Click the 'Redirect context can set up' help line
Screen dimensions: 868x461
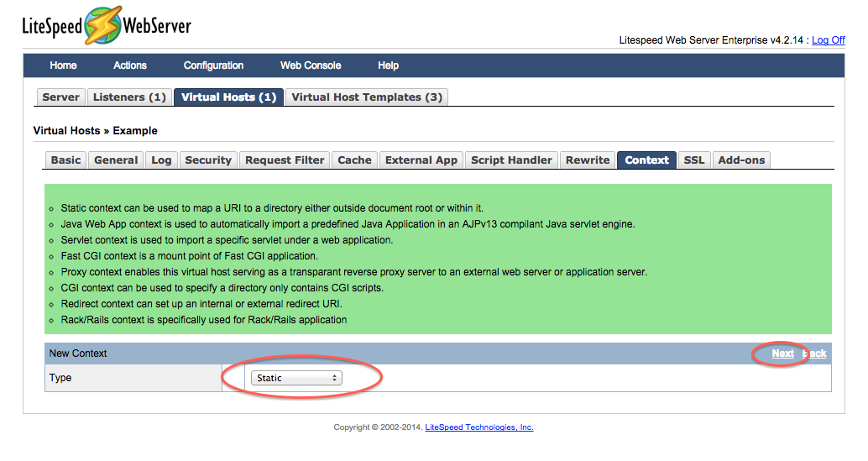(x=201, y=304)
